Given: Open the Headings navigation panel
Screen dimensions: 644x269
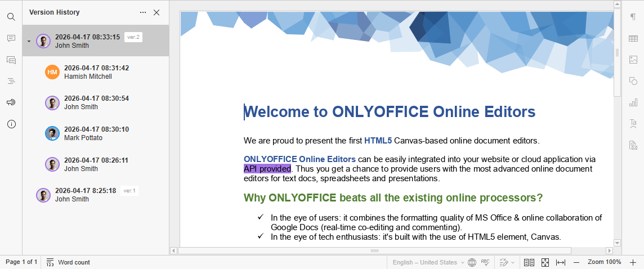Looking at the screenshot, I should (11, 81).
